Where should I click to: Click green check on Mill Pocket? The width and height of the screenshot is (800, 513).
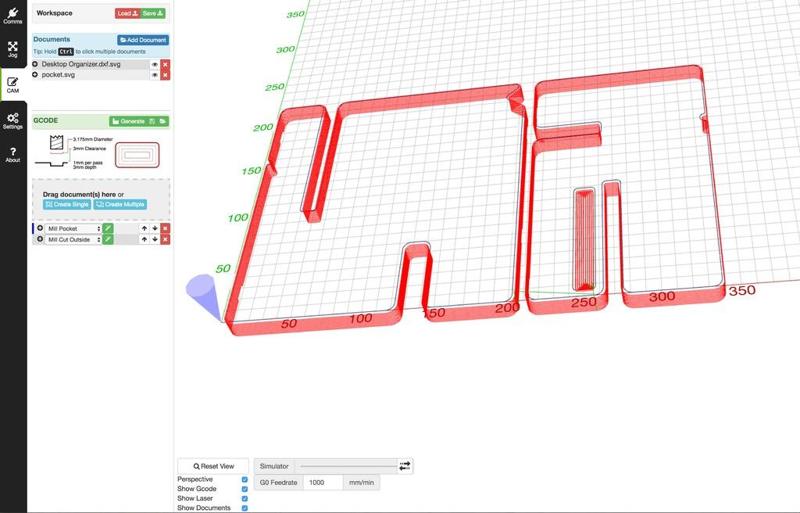click(108, 229)
